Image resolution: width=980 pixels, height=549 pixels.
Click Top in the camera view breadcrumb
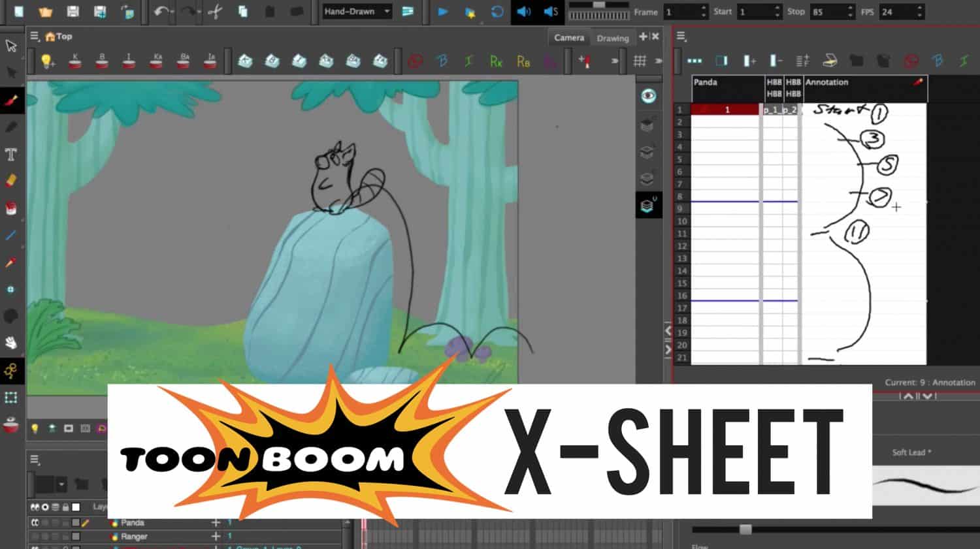64,37
